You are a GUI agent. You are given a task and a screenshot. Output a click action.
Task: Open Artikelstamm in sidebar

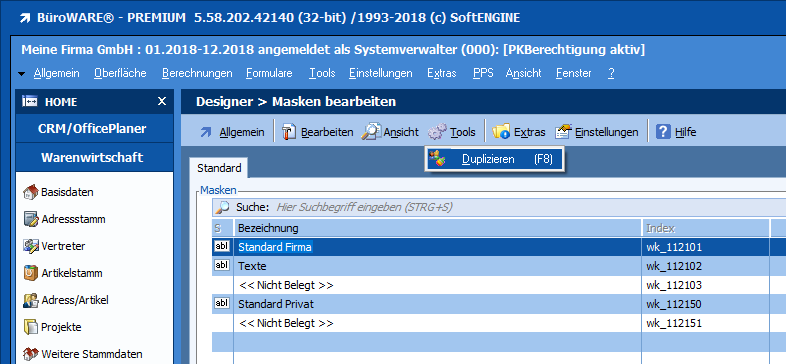tap(72, 273)
